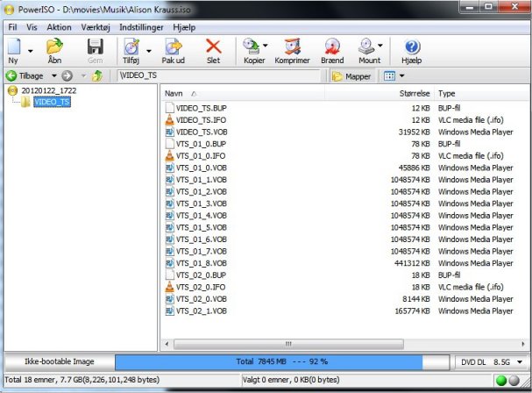Click the view mode grid icon
The width and height of the screenshot is (532, 393).
point(389,75)
